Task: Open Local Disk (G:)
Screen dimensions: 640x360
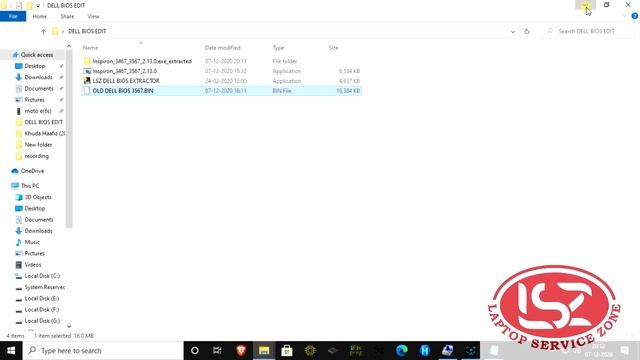Action: (42, 321)
